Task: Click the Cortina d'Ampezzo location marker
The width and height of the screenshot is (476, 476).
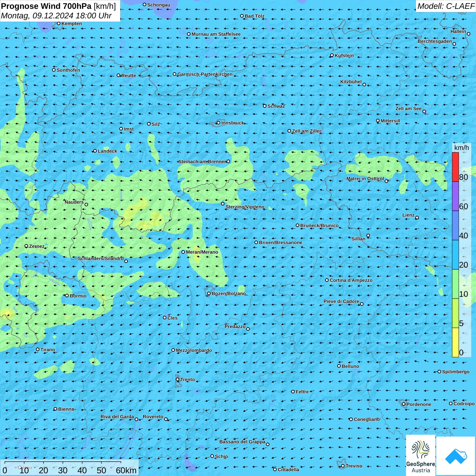Action: (x=327, y=280)
